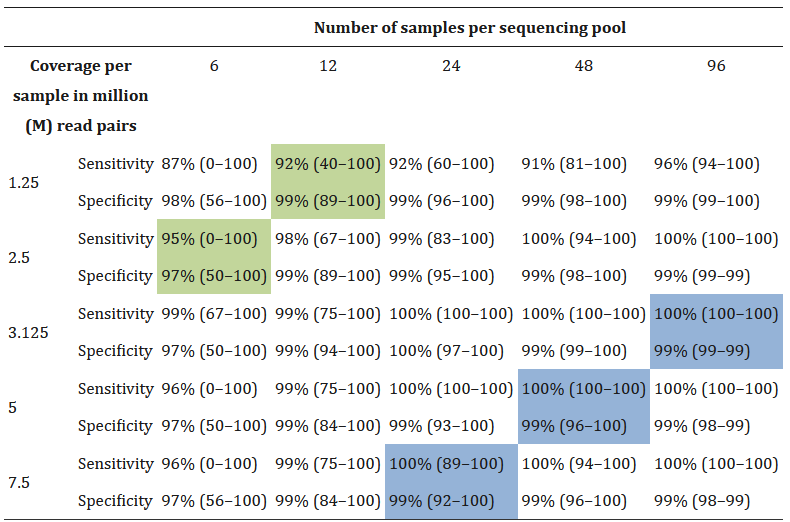Select the column header for 48 samples
Viewport: 790px width, 522px height.
(582, 66)
